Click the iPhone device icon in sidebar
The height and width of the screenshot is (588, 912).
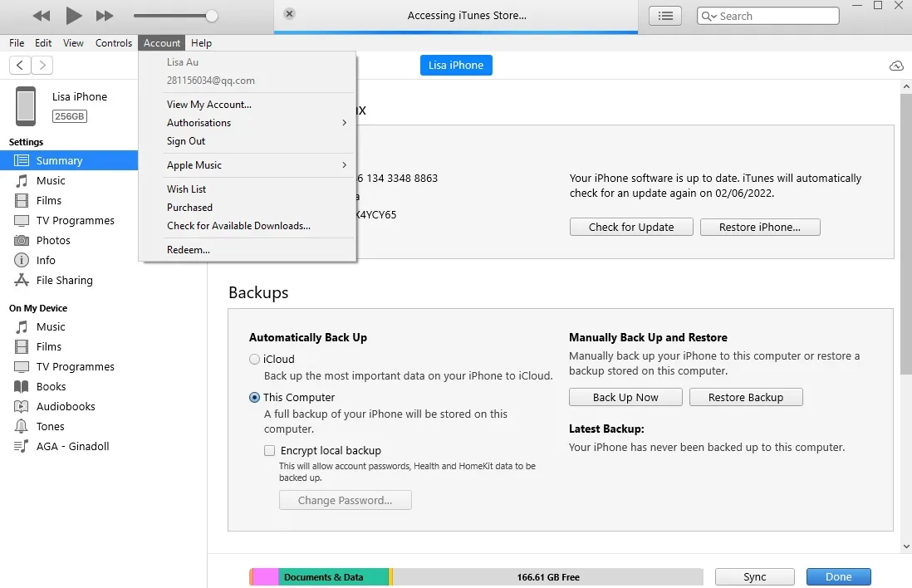pos(26,106)
